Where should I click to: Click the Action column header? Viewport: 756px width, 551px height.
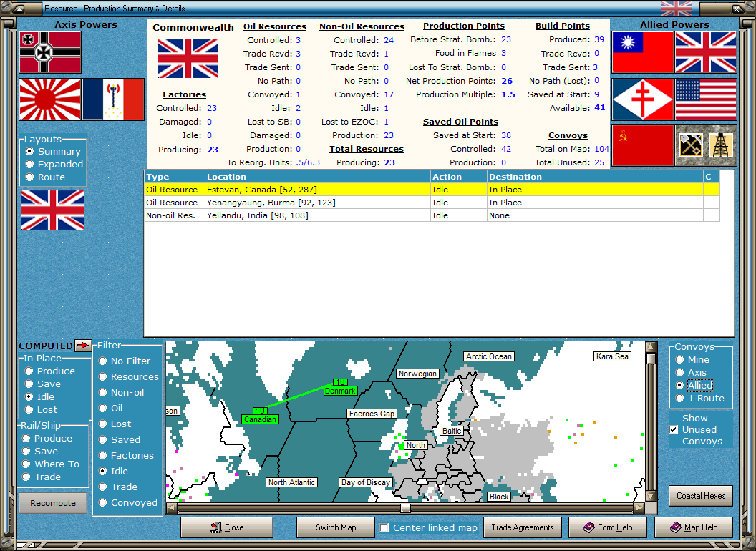coord(458,177)
